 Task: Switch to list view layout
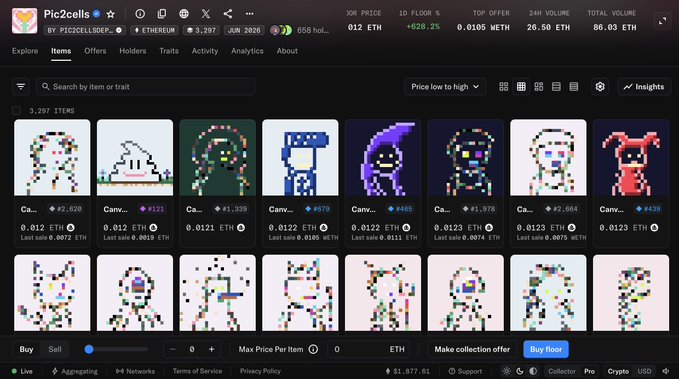tap(556, 87)
